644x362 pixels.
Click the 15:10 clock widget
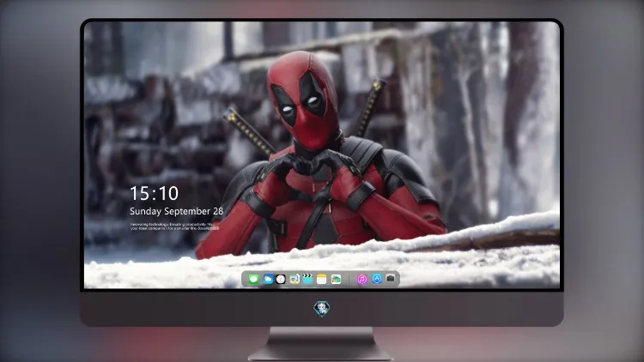pos(154,193)
